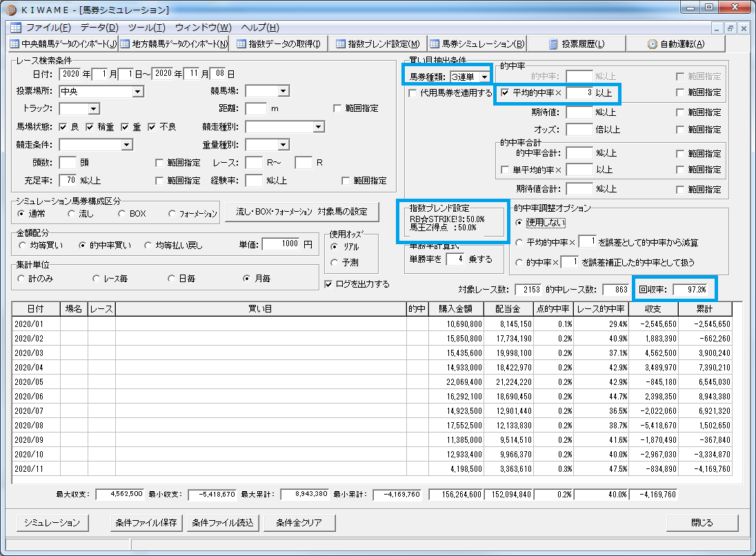The height and width of the screenshot is (556, 756).
Task: Click the 単価 field showing 1000
Action: pyautogui.click(x=281, y=244)
